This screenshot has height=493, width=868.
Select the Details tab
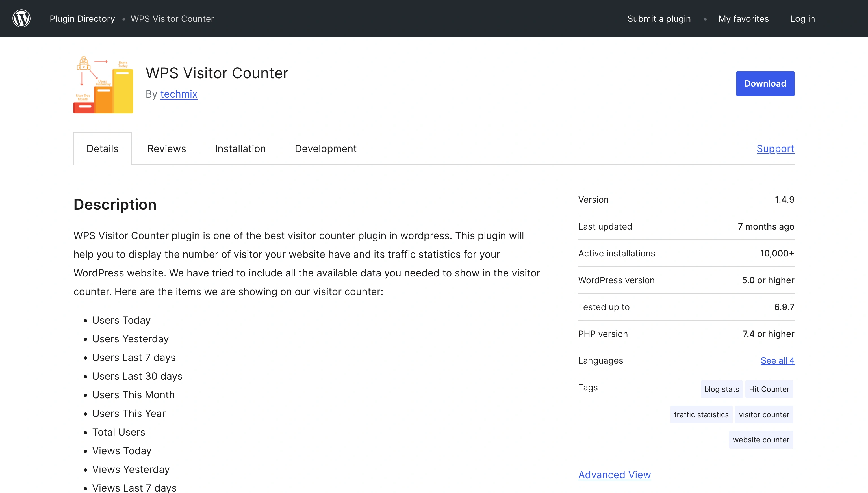point(103,148)
